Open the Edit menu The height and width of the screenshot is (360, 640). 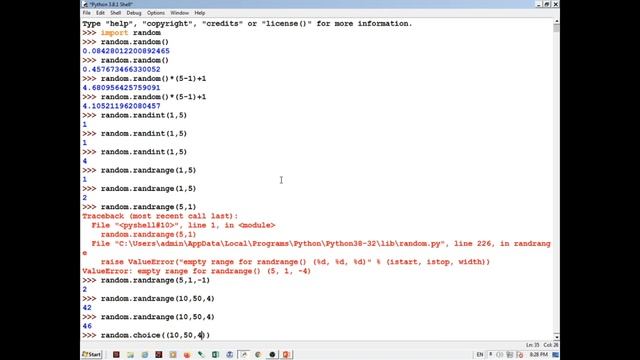[100, 13]
